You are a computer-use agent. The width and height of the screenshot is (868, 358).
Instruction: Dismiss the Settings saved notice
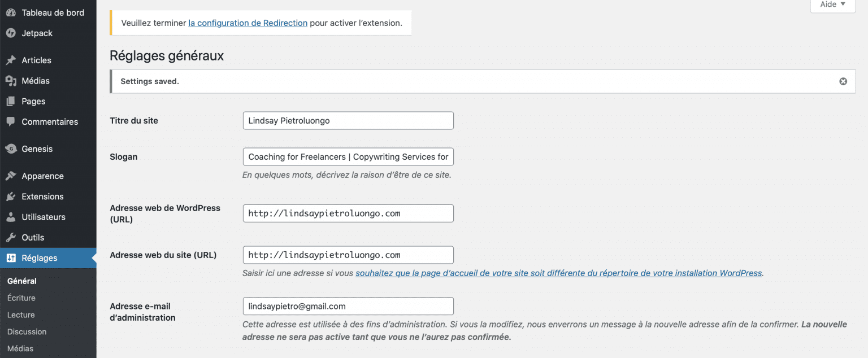click(843, 81)
